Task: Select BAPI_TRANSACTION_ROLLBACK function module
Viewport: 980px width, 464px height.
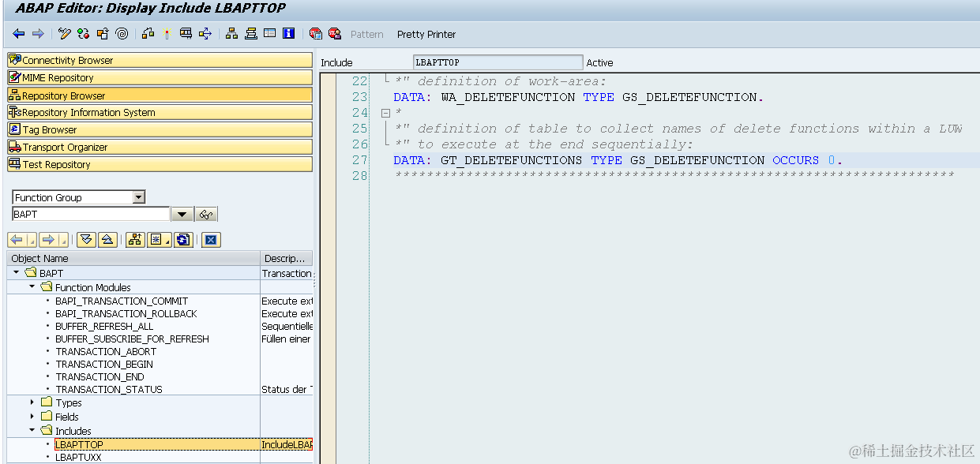Action: [x=126, y=313]
